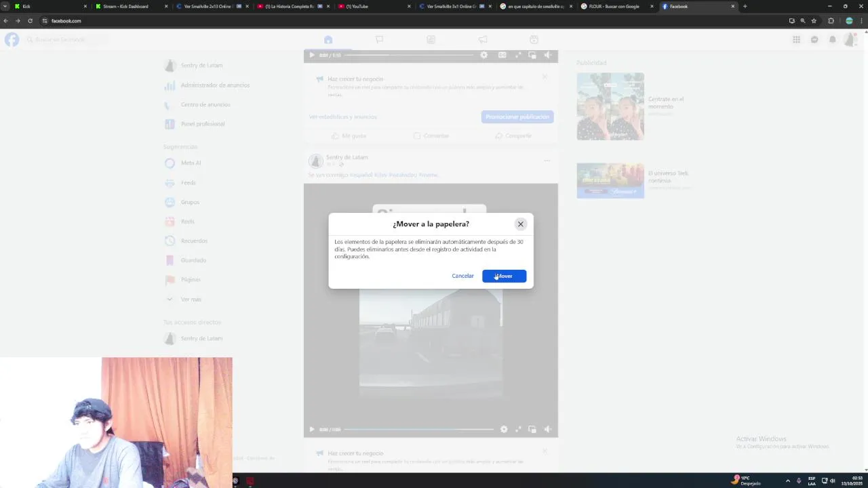Open the Facebook Pages flag icon
The width and height of the screenshot is (868, 488).
[x=380, y=39]
